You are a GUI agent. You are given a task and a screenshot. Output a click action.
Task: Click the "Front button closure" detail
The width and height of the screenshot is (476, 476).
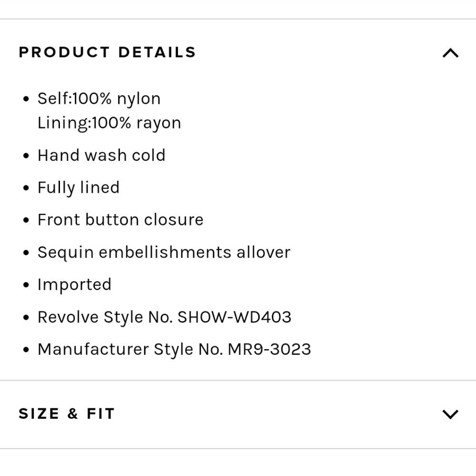(x=120, y=220)
